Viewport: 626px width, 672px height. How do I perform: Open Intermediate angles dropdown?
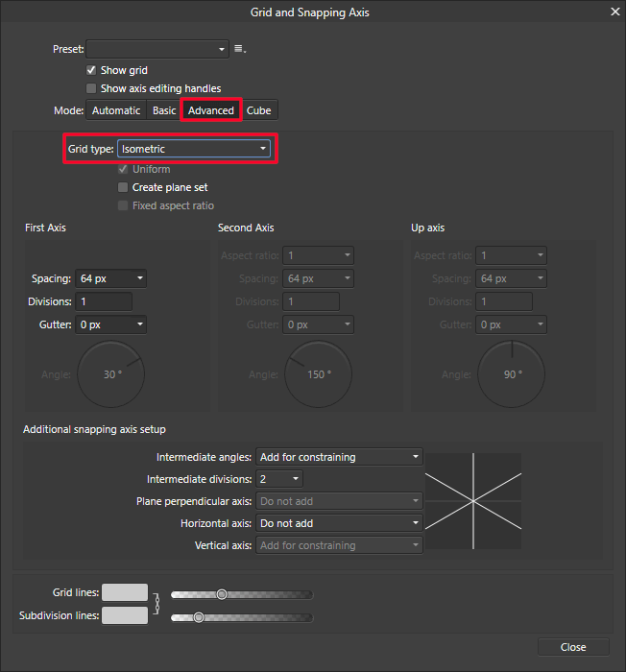point(339,457)
